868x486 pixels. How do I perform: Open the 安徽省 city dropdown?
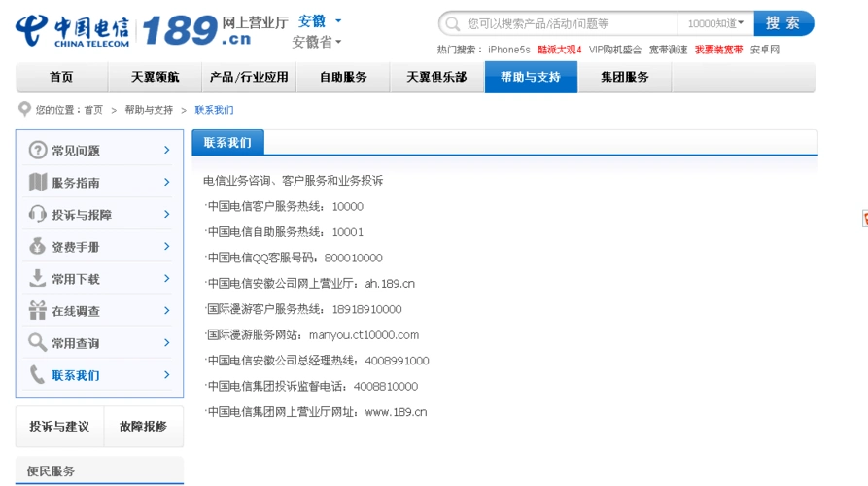(317, 42)
